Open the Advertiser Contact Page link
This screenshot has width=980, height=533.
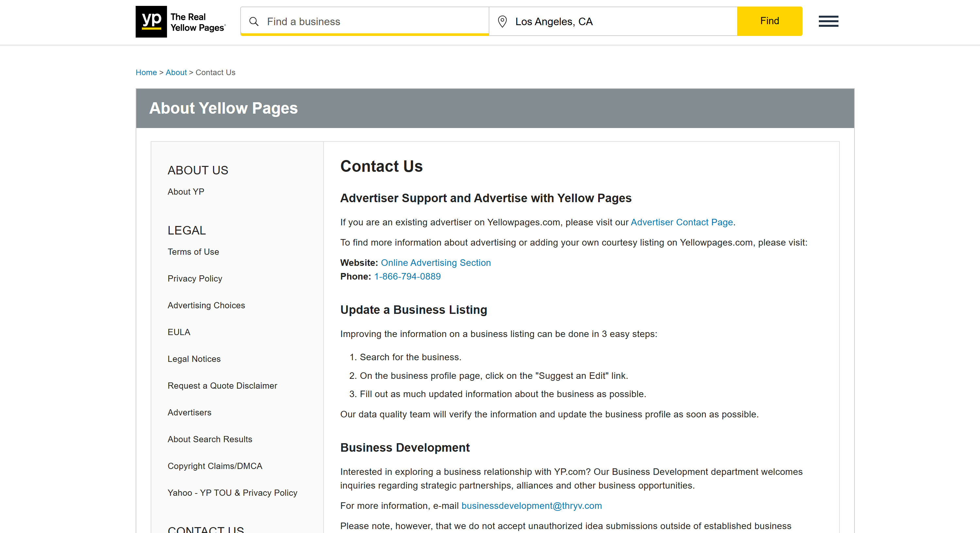pyautogui.click(x=682, y=222)
